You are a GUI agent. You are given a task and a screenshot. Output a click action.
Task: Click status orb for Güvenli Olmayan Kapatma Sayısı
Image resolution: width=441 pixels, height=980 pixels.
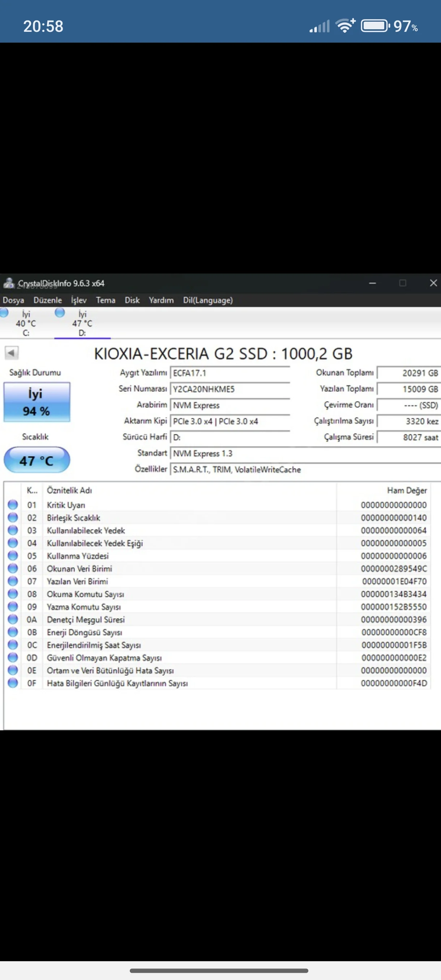click(13, 657)
